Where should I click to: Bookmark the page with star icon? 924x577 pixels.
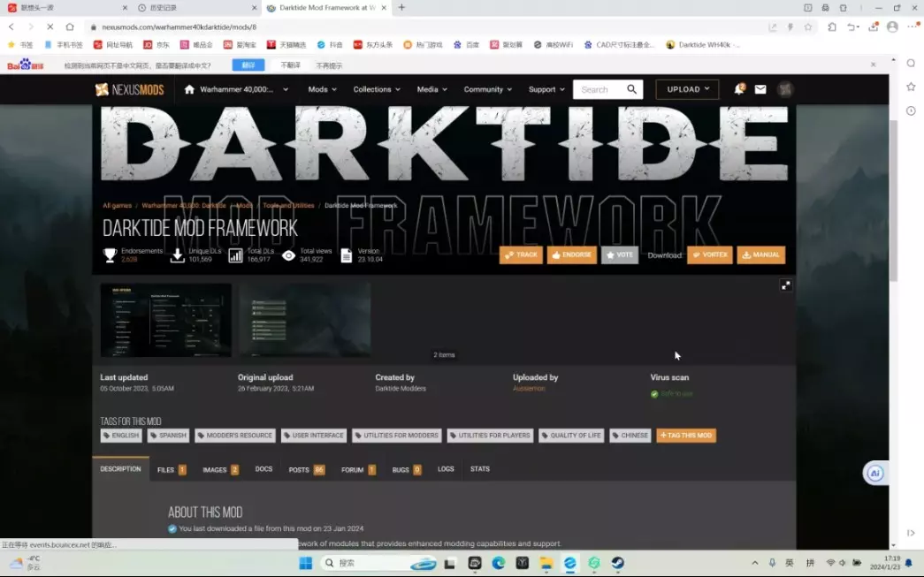click(808, 27)
